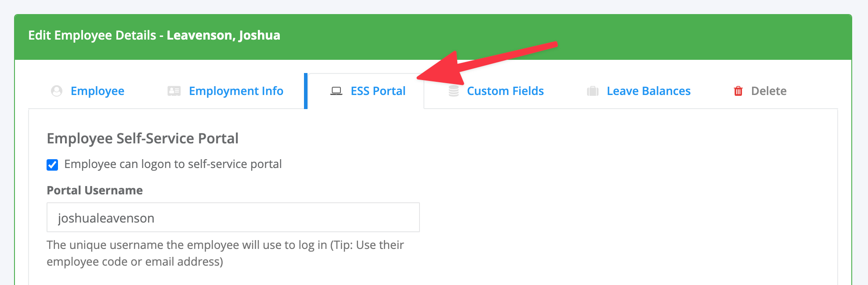This screenshot has width=868, height=285.
Task: Click the 'Employee can logon to self-service portal' label
Action: 173,164
